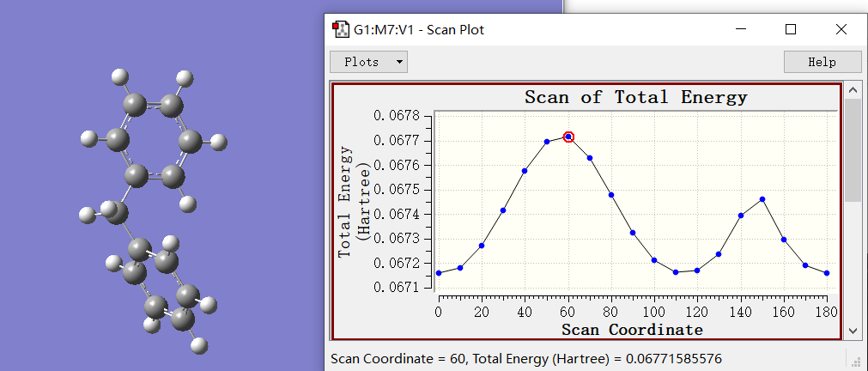
Task: Select the highlighted data point at coordinate 60
Action: [568, 137]
